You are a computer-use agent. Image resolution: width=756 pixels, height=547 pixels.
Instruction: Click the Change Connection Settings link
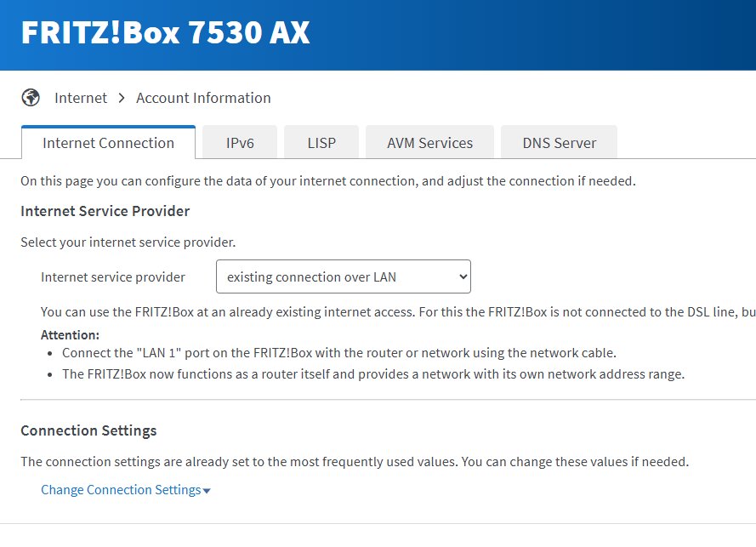120,490
